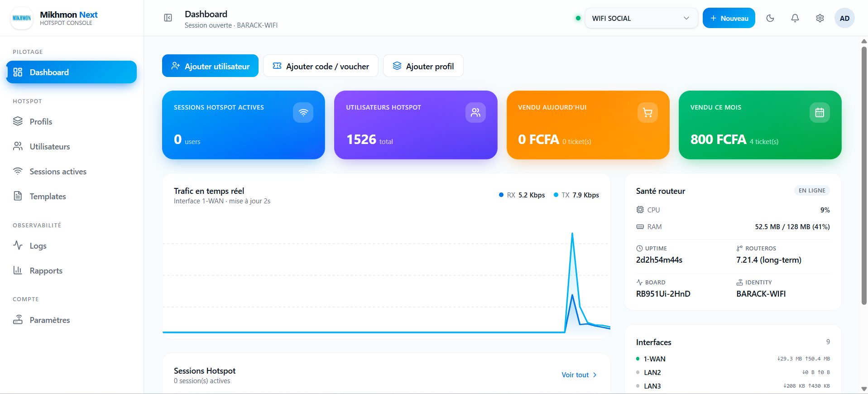The width and height of the screenshot is (868, 394).
Task: Toggle dark mode moon icon
Action: point(770,18)
